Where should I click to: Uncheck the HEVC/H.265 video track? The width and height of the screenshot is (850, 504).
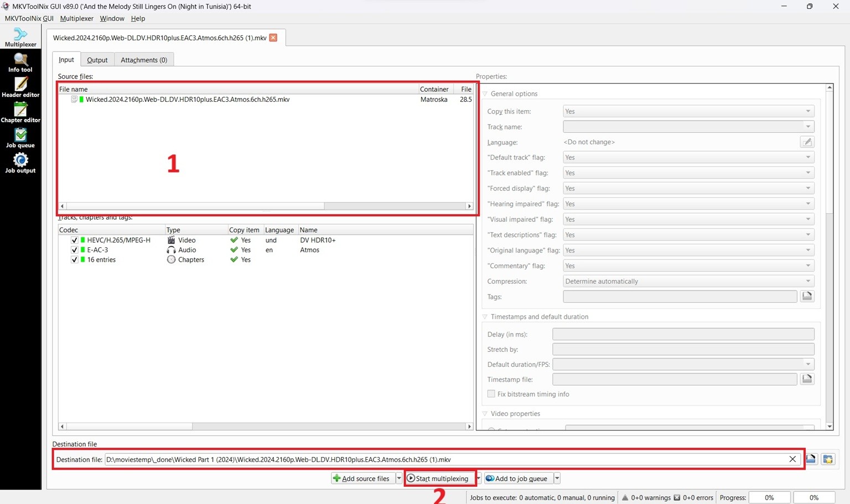pos(75,240)
